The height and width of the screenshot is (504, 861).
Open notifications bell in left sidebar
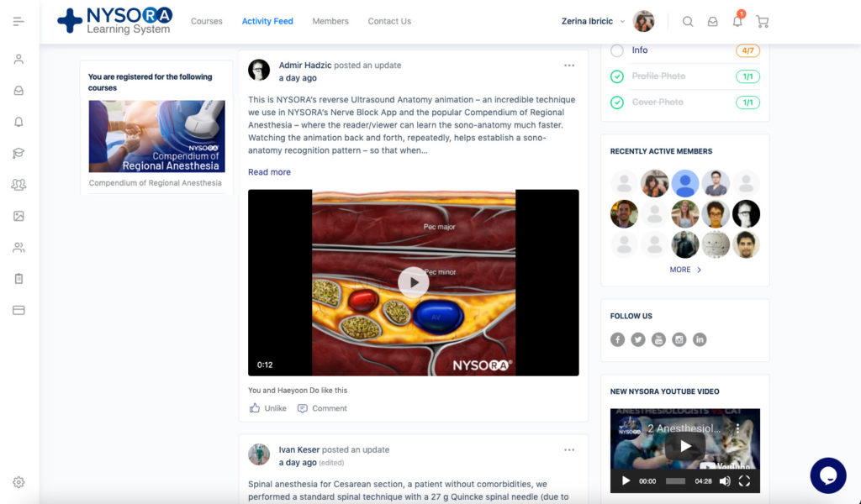coord(18,122)
